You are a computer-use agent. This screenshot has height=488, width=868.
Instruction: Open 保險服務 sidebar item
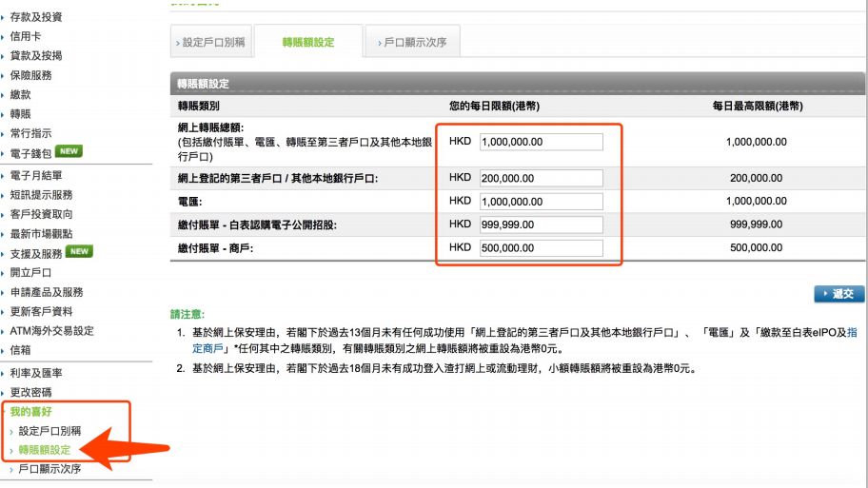point(31,75)
